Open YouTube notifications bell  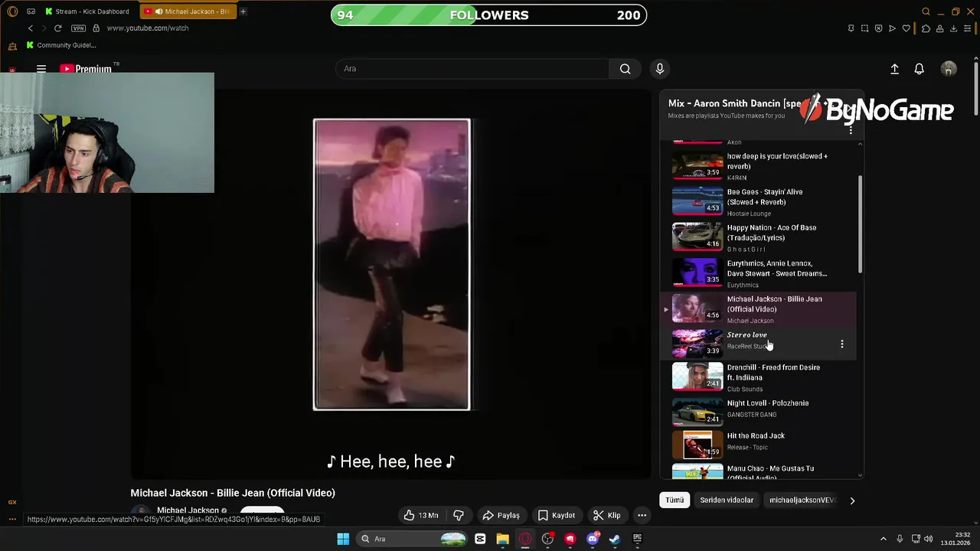coord(920,69)
